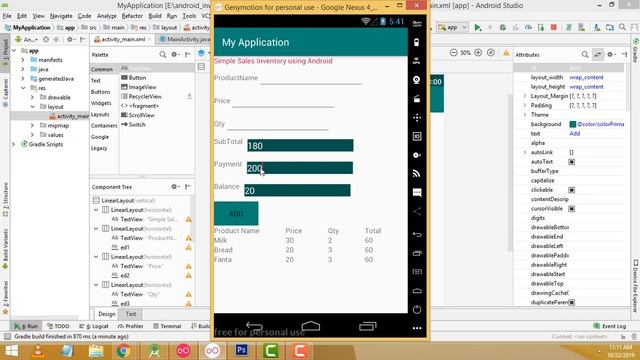Click the Payment field showing 200
The image size is (640, 360).
[300, 168]
